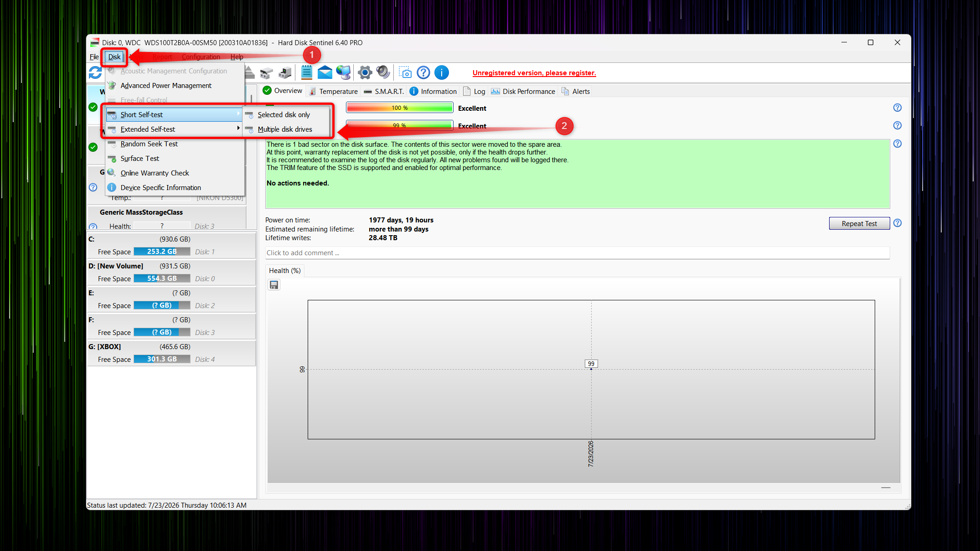Click the help icon left of Online Warranty Check

coord(93,187)
